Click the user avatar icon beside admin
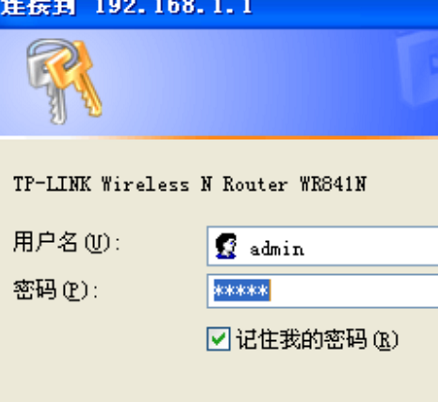This screenshot has width=438, height=402. coord(226,246)
